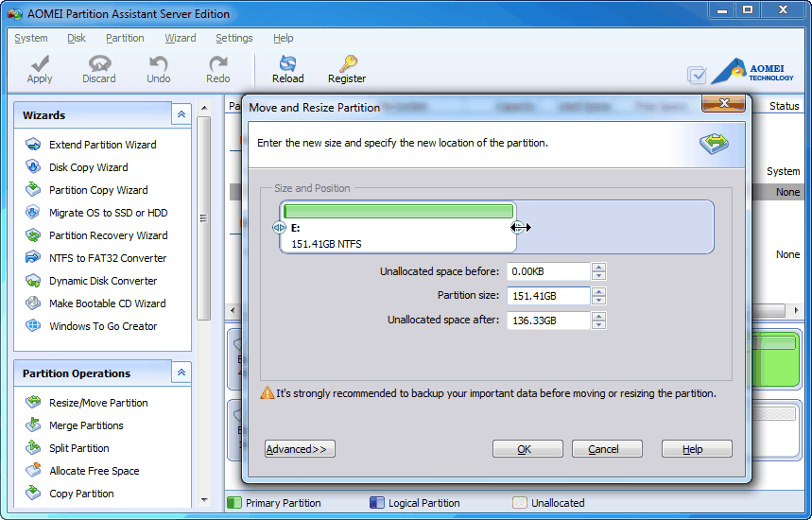Screen dimensions: 812x520
Task: Open the Settings menu
Action: point(234,38)
